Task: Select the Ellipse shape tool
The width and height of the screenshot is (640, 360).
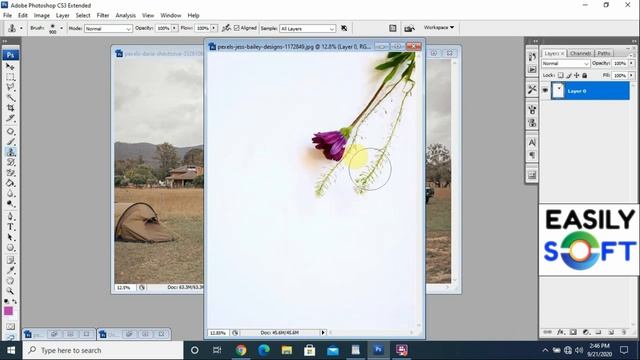Action: tap(10, 248)
